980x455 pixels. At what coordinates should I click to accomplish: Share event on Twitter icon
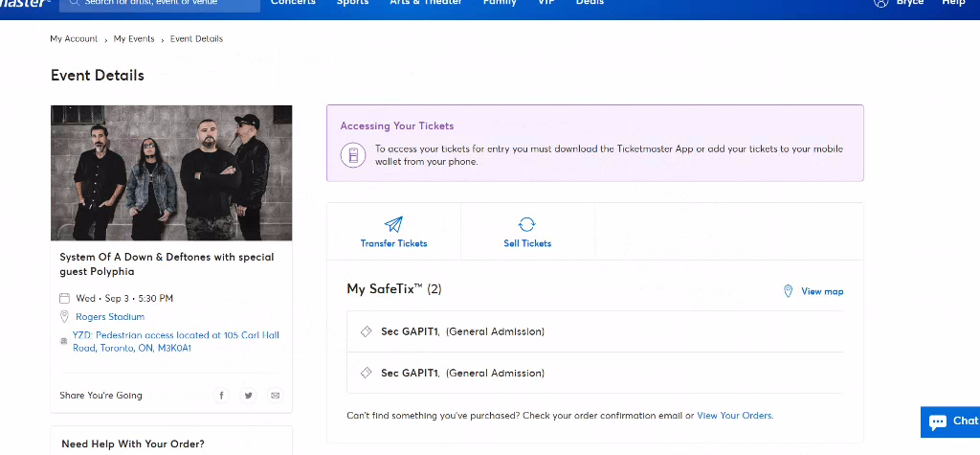click(248, 395)
